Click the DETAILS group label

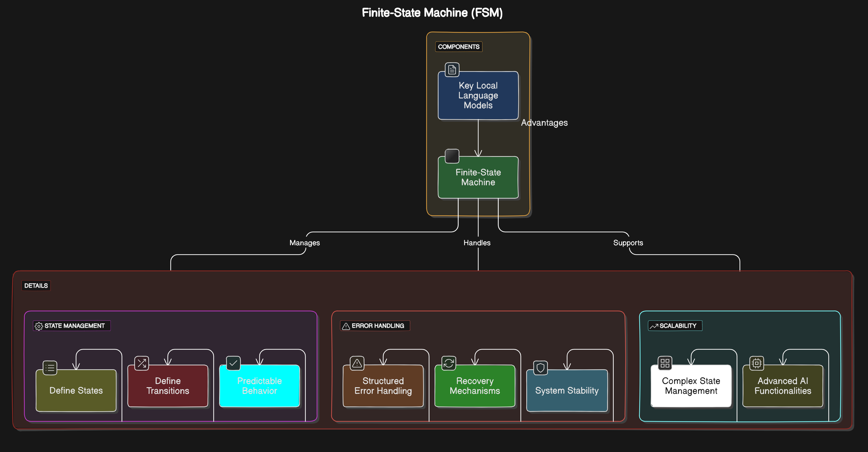(36, 286)
